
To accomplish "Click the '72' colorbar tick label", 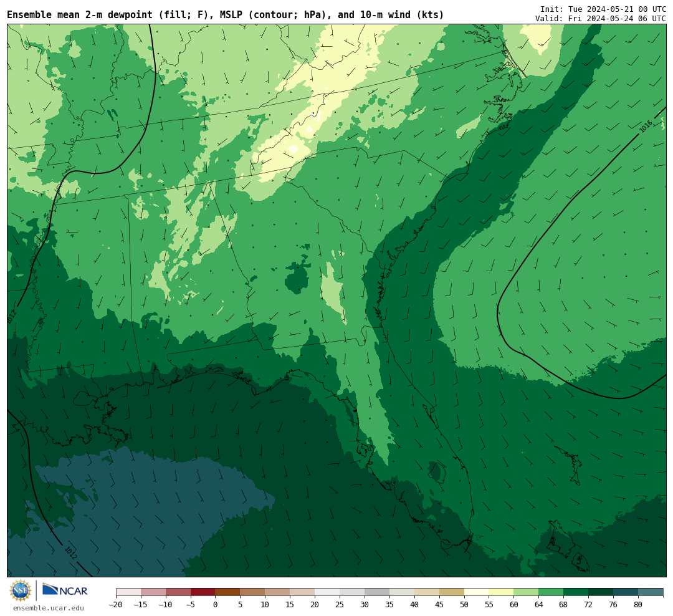I will pos(589,605).
